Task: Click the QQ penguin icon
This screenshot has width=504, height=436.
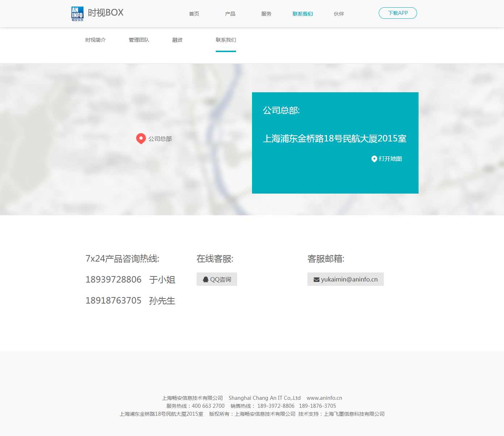Action: click(206, 279)
